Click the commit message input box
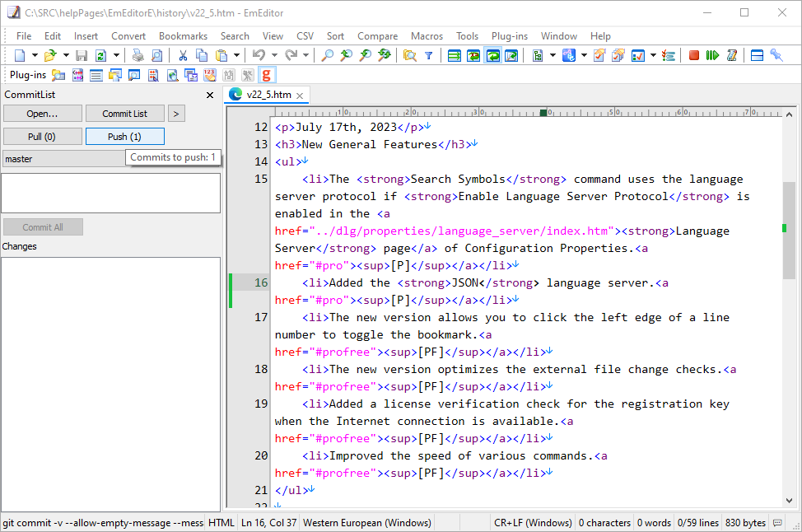 click(x=111, y=193)
